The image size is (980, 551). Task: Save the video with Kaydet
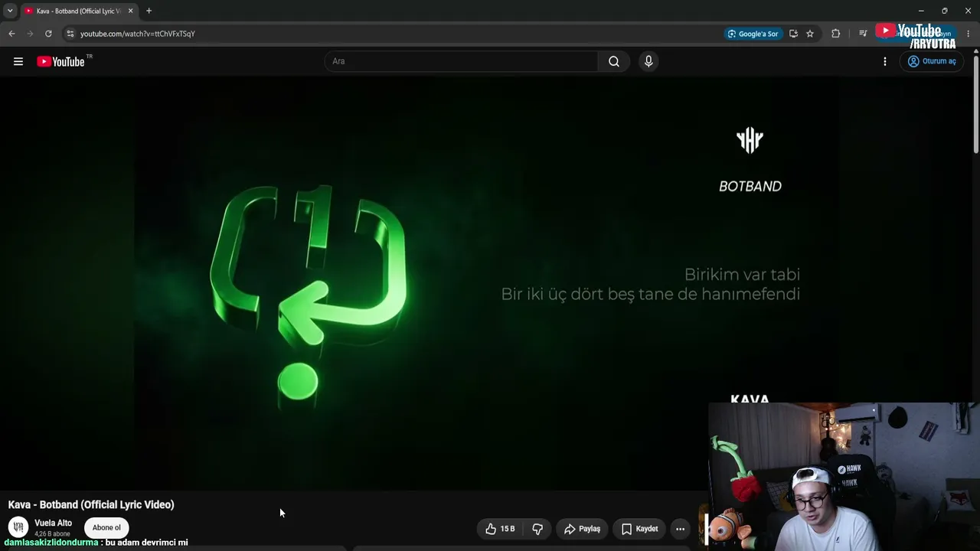click(x=639, y=529)
